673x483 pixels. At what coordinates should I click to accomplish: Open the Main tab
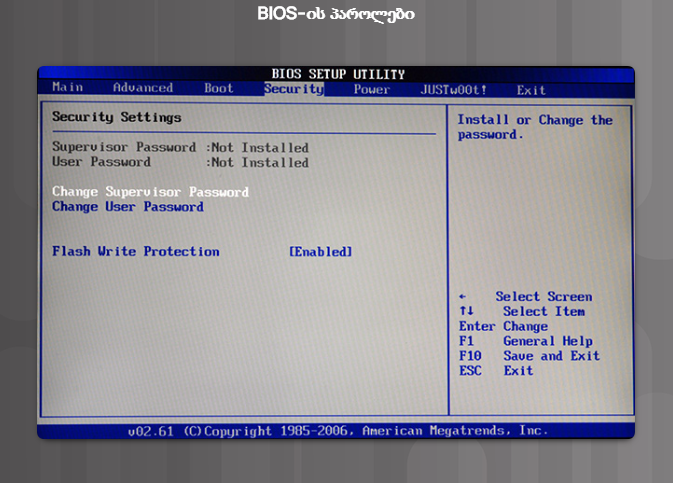pyautogui.click(x=67, y=88)
